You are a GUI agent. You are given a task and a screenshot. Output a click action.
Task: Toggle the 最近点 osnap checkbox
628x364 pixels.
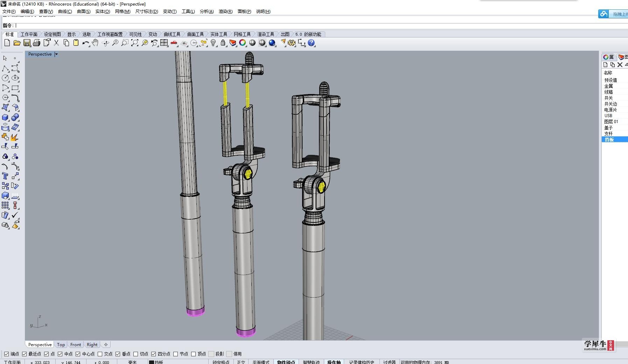click(24, 354)
